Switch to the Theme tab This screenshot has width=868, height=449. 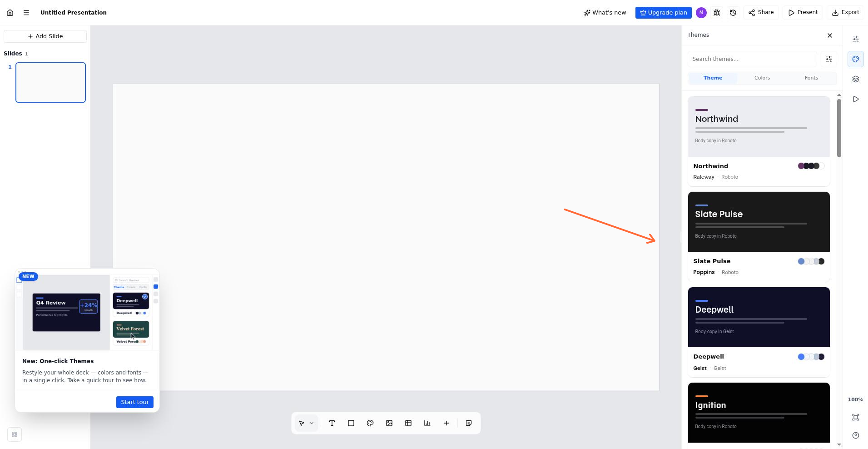pyautogui.click(x=713, y=78)
